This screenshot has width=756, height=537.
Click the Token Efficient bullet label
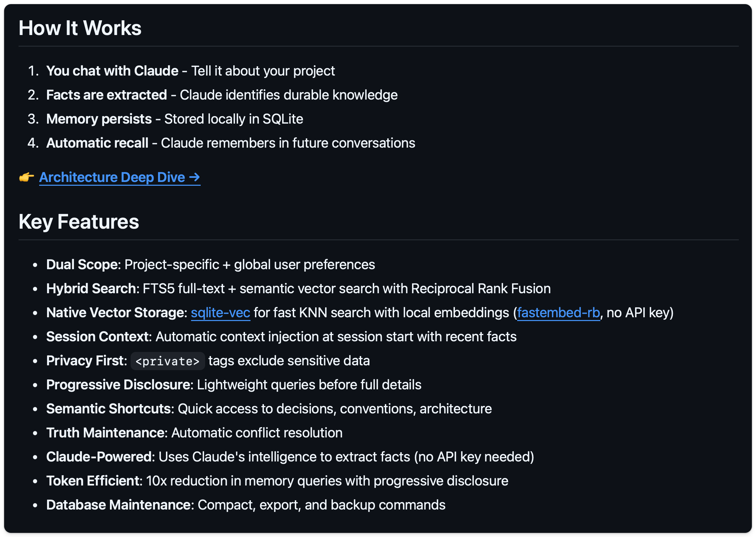click(x=93, y=481)
